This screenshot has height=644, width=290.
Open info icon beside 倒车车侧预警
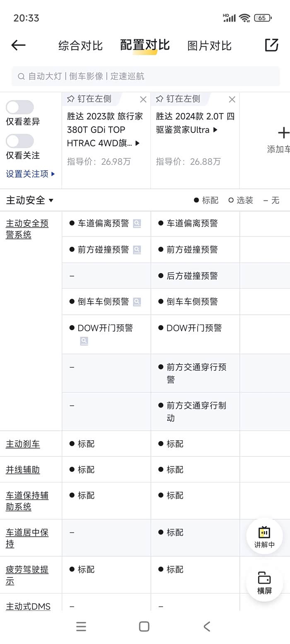pos(137,302)
